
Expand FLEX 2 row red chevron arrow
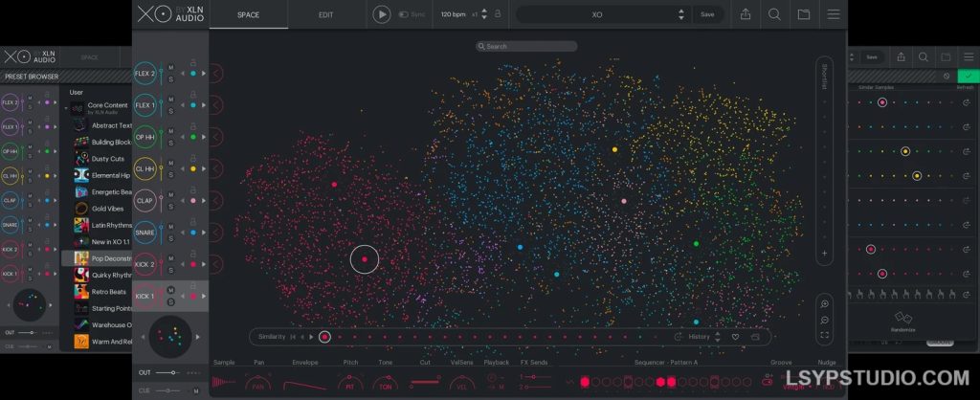coord(216,73)
